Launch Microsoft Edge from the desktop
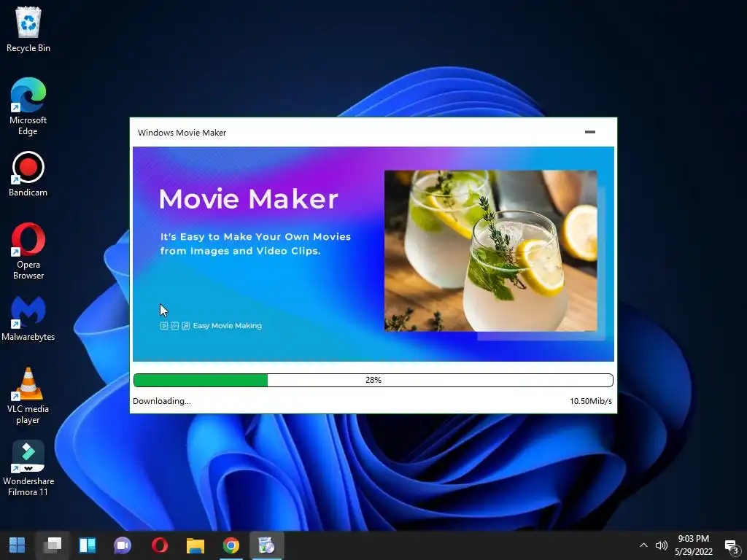This screenshot has height=560, width=747. pyautogui.click(x=28, y=106)
